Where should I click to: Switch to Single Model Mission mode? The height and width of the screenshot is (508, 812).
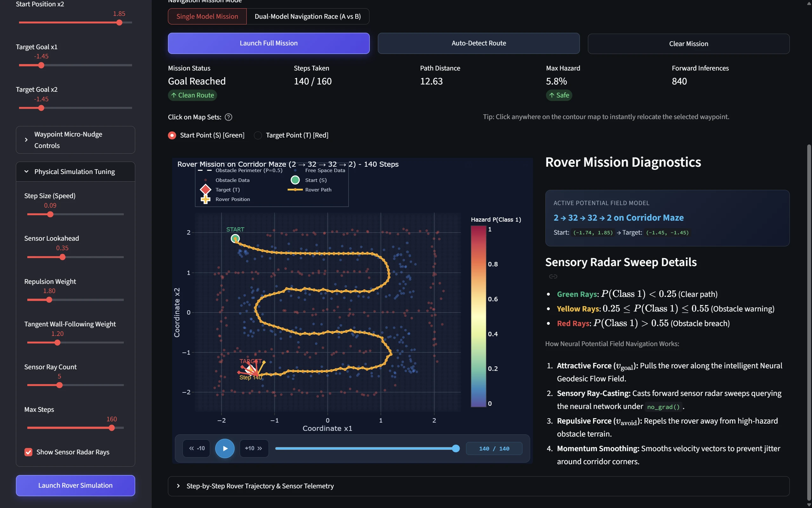[207, 17]
